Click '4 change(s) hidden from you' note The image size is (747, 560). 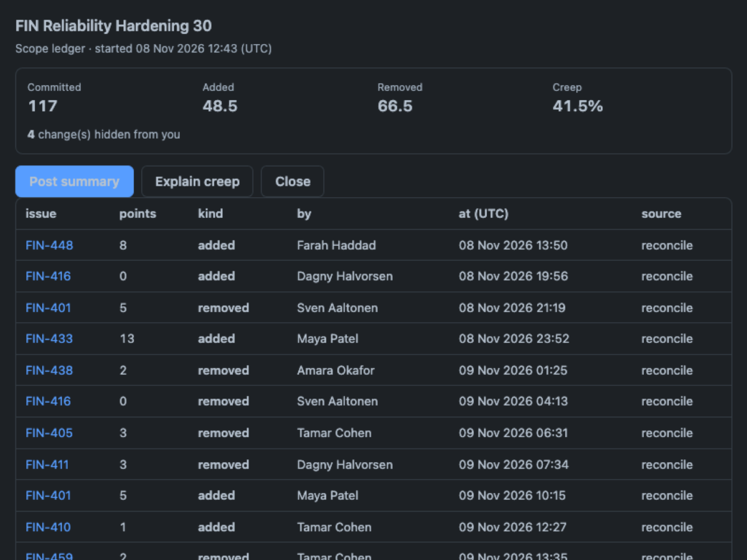click(x=104, y=134)
